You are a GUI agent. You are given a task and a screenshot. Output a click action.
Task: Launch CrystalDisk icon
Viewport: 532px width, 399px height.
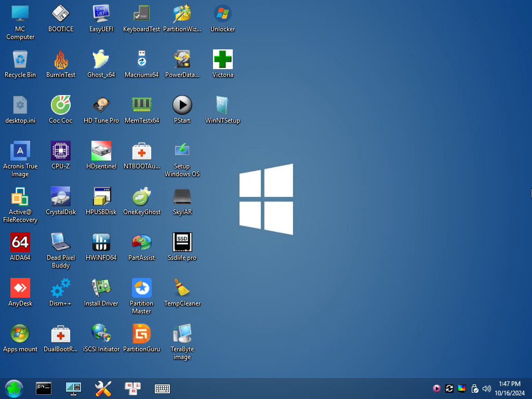(x=60, y=201)
